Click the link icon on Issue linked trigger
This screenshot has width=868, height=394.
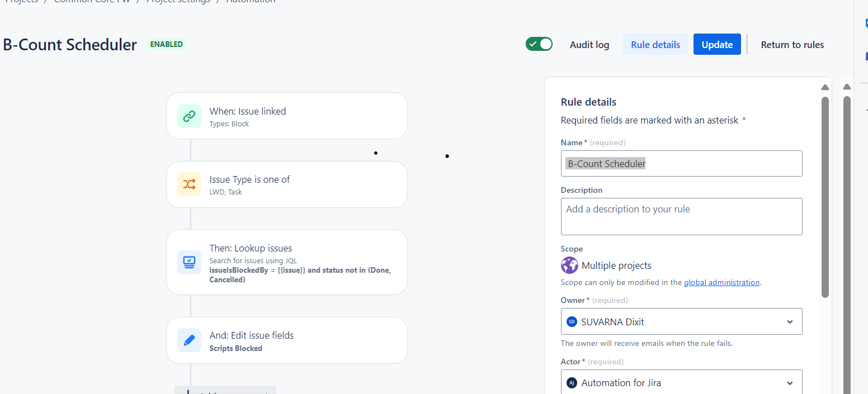pos(189,116)
